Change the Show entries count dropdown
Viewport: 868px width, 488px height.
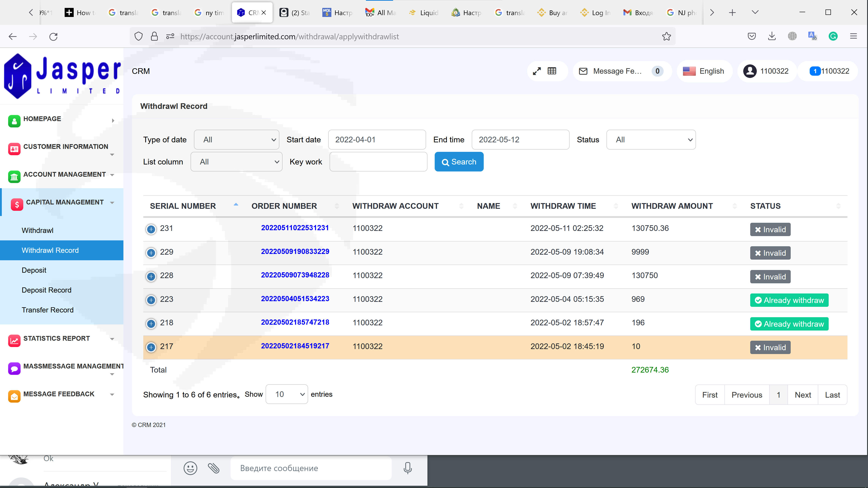[x=286, y=394]
